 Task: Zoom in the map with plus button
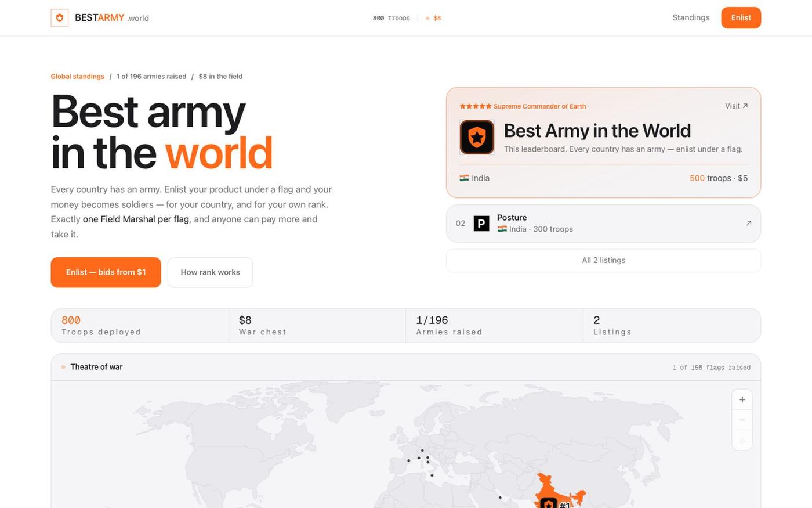coord(742,399)
